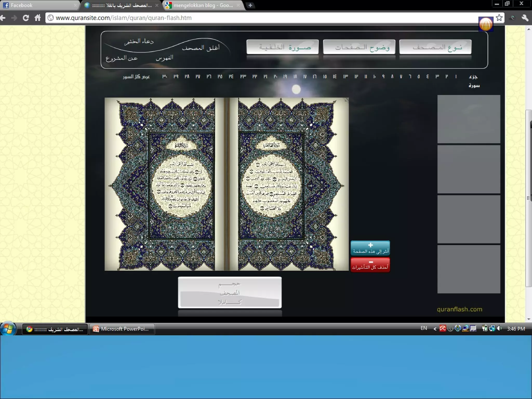
Task: Open صورة الخلفية background selector
Action: point(282,47)
